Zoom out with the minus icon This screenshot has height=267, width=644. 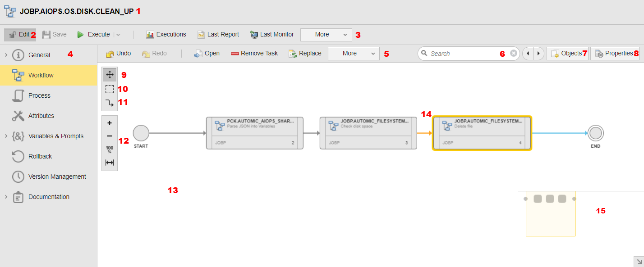tap(110, 136)
